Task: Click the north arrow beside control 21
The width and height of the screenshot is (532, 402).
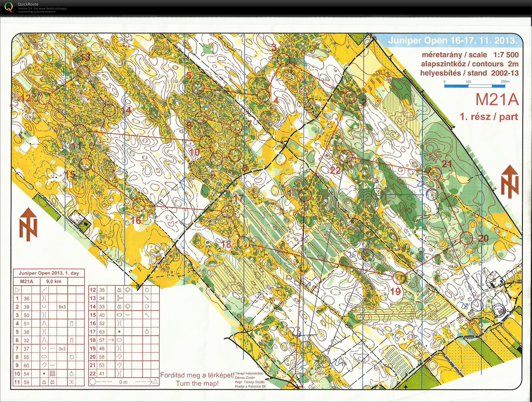Action: coord(509,182)
